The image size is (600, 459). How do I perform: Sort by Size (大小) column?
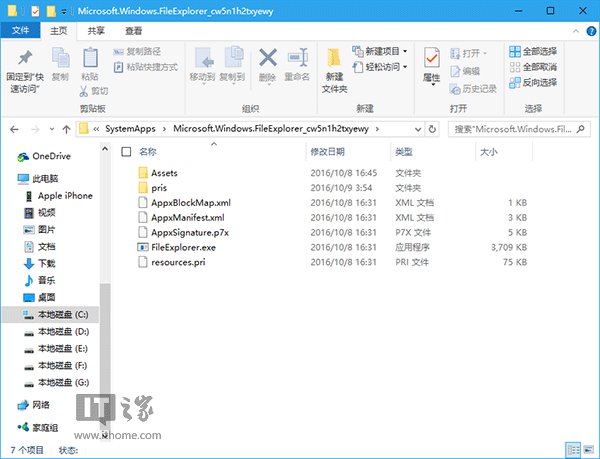(489, 152)
